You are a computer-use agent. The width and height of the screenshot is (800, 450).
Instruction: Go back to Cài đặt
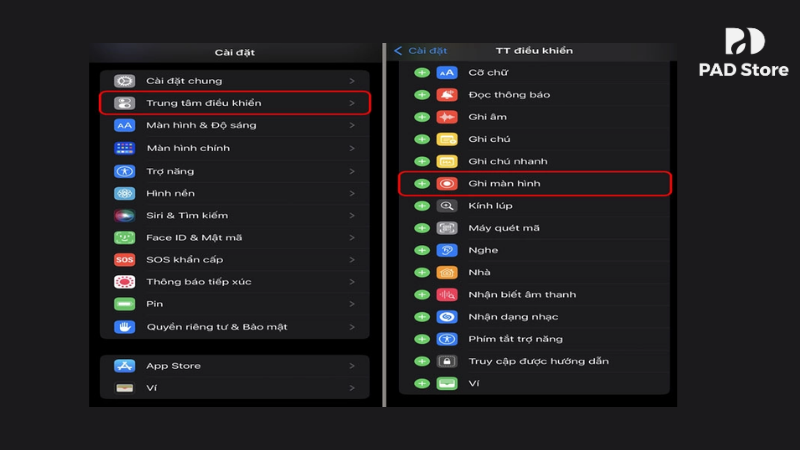(421, 51)
